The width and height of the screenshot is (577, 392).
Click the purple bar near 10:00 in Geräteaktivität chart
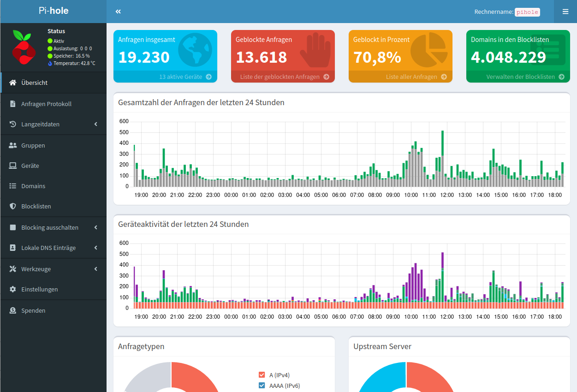(416, 282)
